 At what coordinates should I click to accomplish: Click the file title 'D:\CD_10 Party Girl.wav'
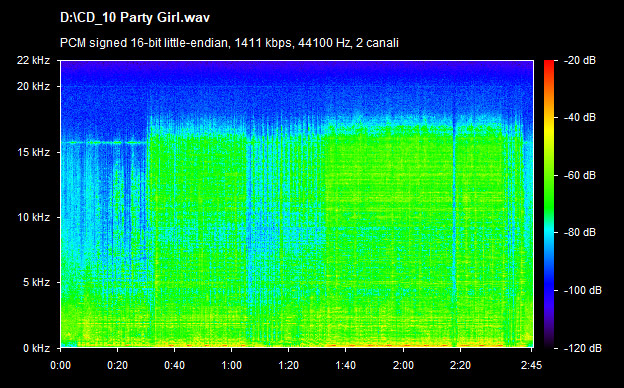tap(135, 18)
